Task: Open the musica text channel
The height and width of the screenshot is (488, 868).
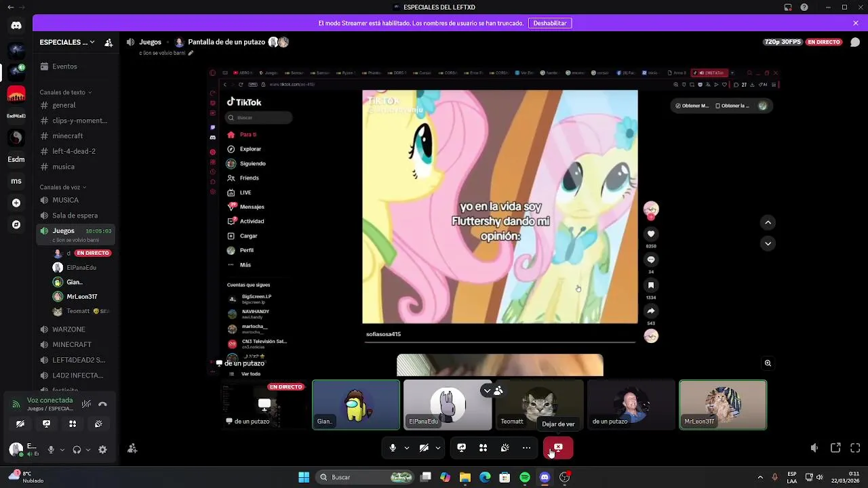Action: click(75, 167)
